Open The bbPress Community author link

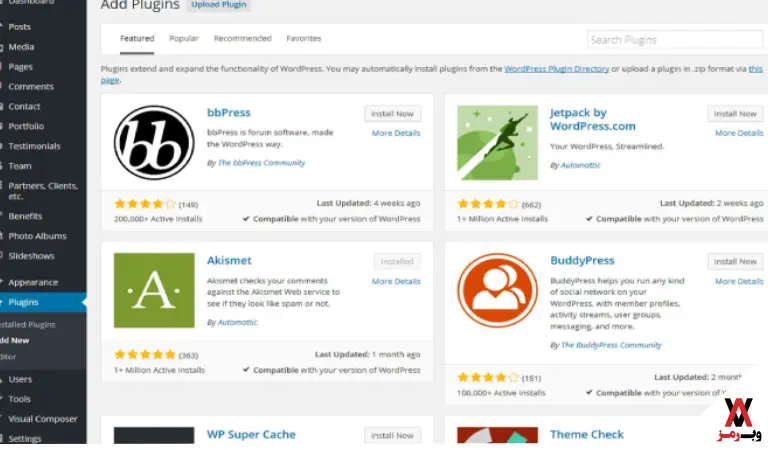tap(261, 163)
